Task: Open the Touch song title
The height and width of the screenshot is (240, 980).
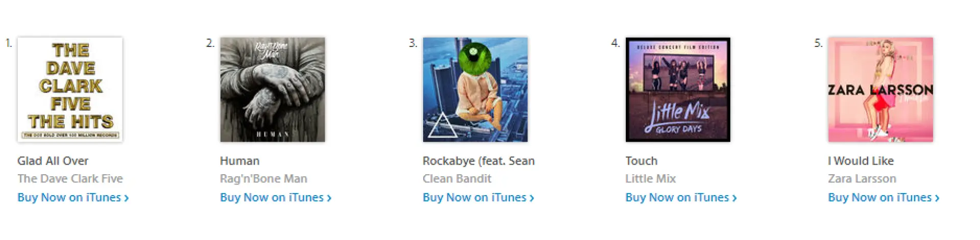Action: pos(642,161)
